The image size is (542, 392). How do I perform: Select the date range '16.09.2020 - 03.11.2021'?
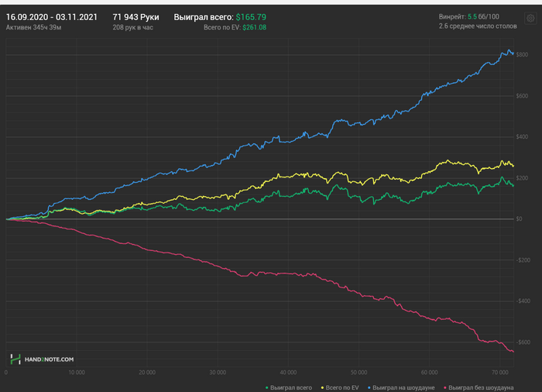tap(52, 17)
